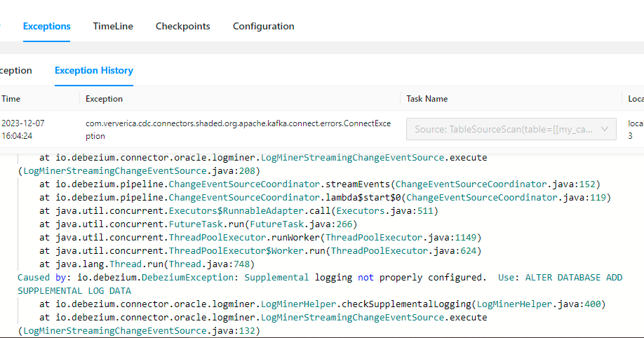The image size is (644, 338).
Task: Select the 2023-12-07 16:04:24 exception row
Action: 322,129
